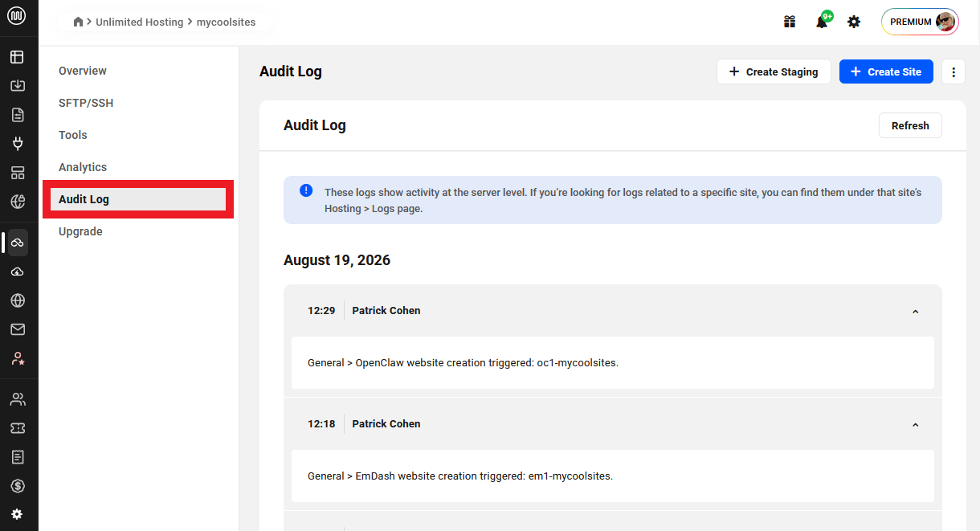Open the three-dot more options menu
This screenshot has width=980, height=531.
pos(953,71)
